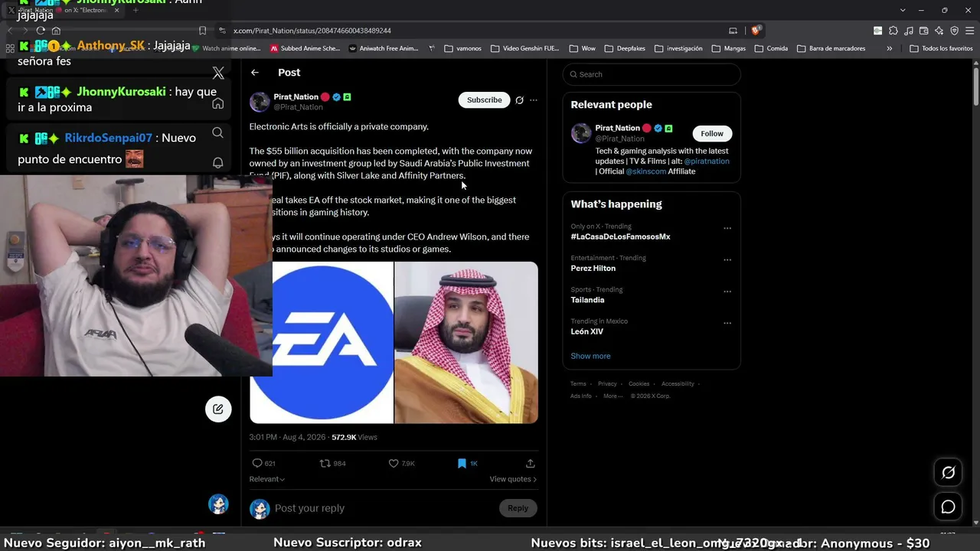Open the Barra de marcadores folder
980x551 pixels.
831,48
